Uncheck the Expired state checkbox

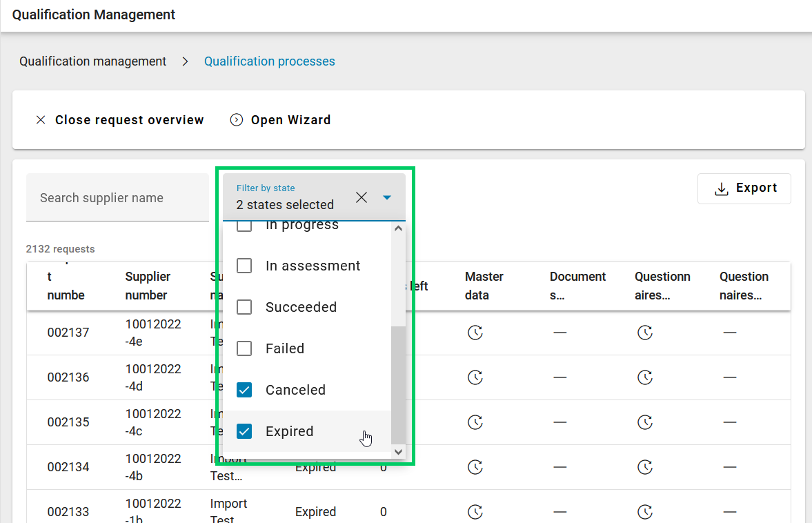pos(244,431)
